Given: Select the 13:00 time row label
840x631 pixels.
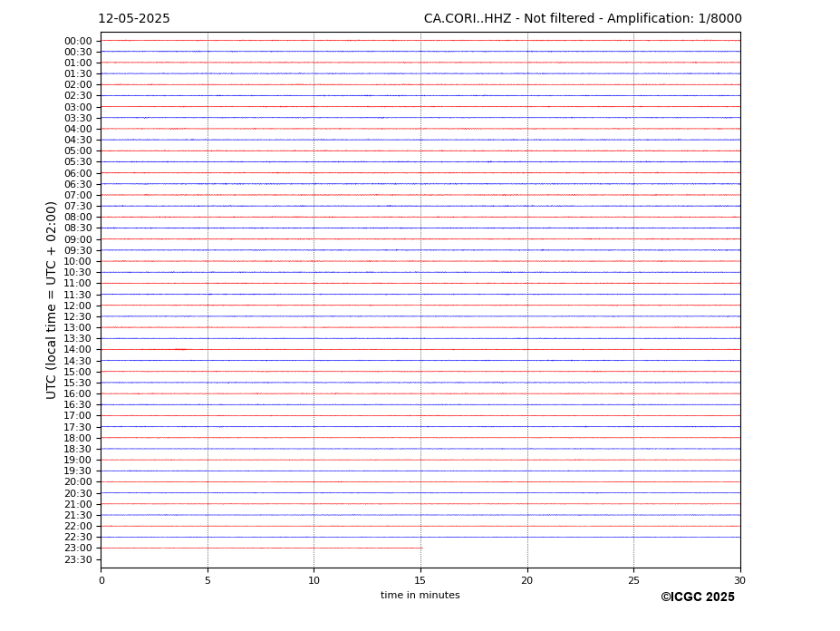Looking at the screenshot, I should click(x=78, y=328).
